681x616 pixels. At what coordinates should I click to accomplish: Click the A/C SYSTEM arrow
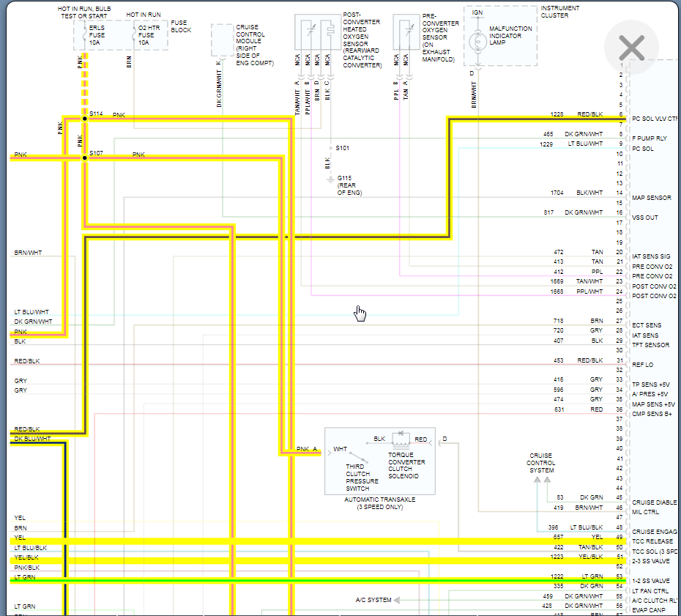point(397,600)
